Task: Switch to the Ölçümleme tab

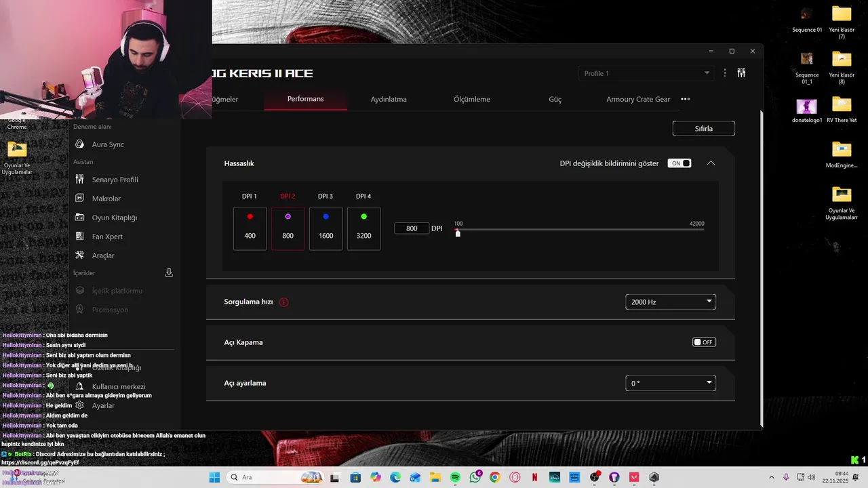Action: click(472, 99)
